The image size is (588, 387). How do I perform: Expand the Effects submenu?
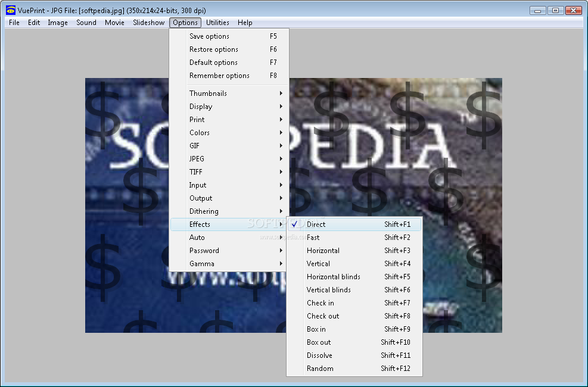point(229,224)
